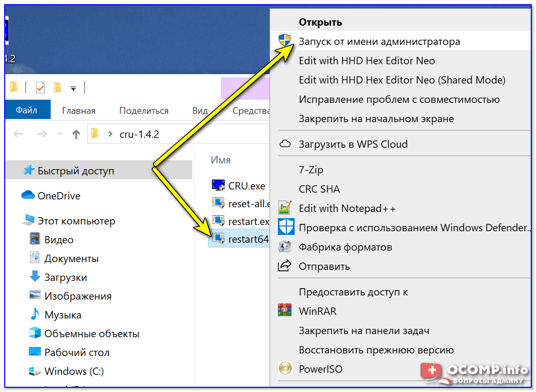Click the WPS Cloud upload icon
Viewport: 536px width, 392px height.
(285, 144)
